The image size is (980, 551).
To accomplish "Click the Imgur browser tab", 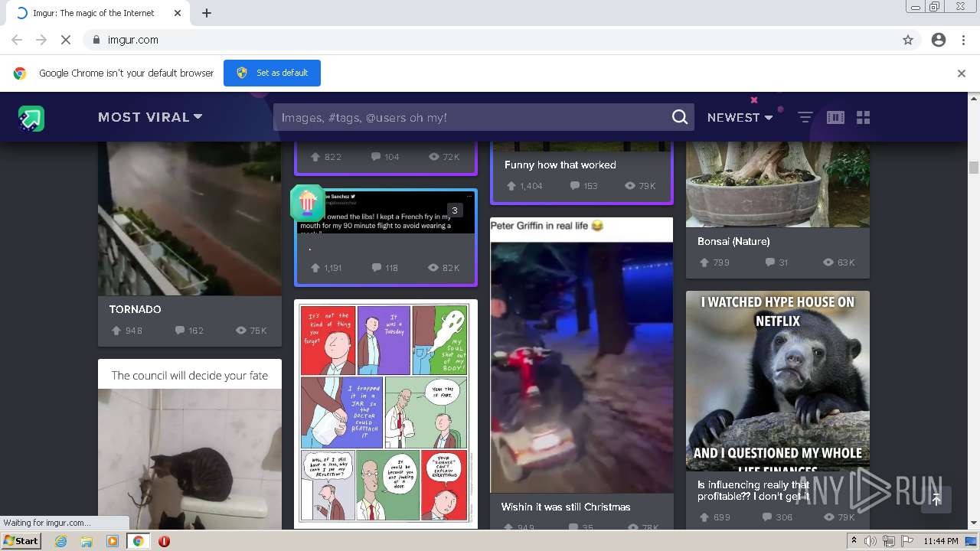I will tap(96, 13).
